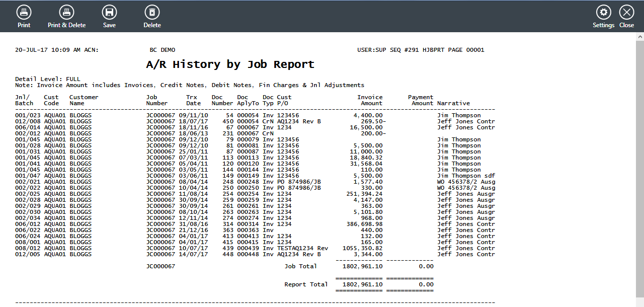The height and width of the screenshot is (307, 644).
Task: Click the "Customer Name" column header
Action: [x=84, y=100]
